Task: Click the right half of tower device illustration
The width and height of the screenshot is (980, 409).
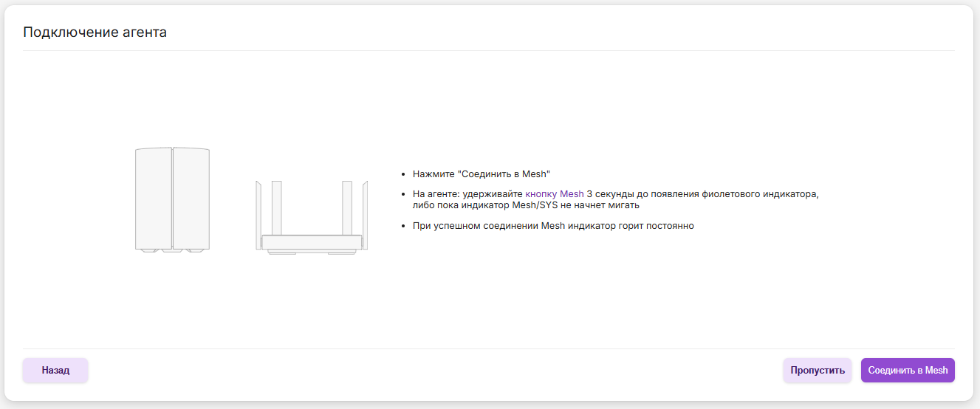Action: click(191, 198)
